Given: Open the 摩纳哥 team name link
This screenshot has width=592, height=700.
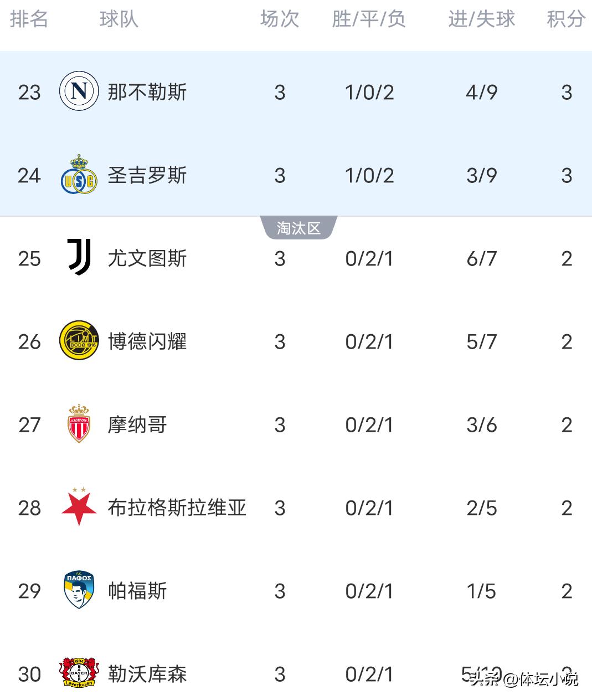Looking at the screenshot, I should tap(137, 425).
